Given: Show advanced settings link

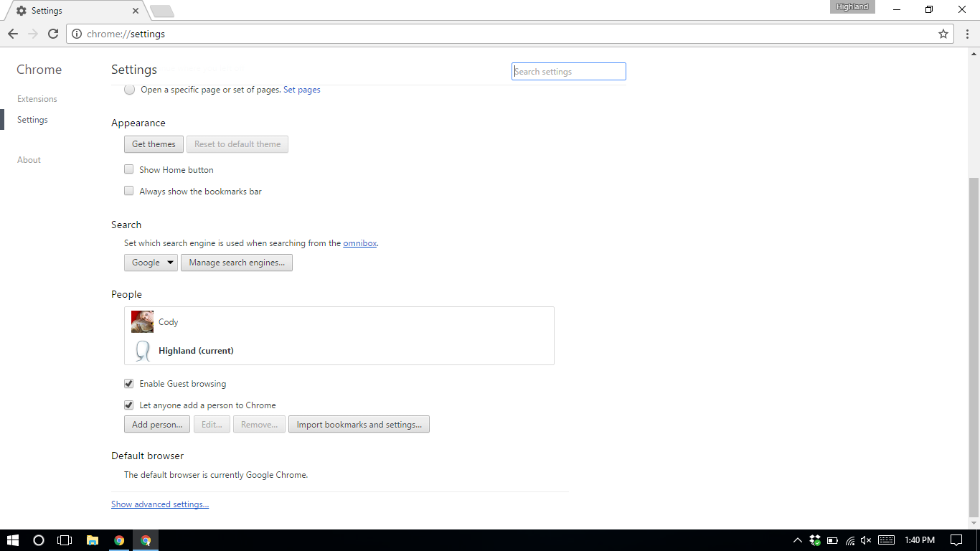Looking at the screenshot, I should [x=160, y=504].
